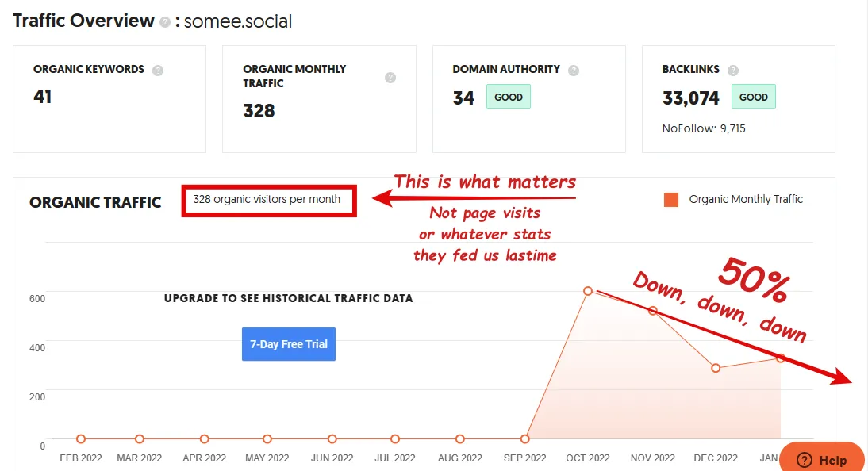Click Organic Monthly Traffic help icon

390,78
